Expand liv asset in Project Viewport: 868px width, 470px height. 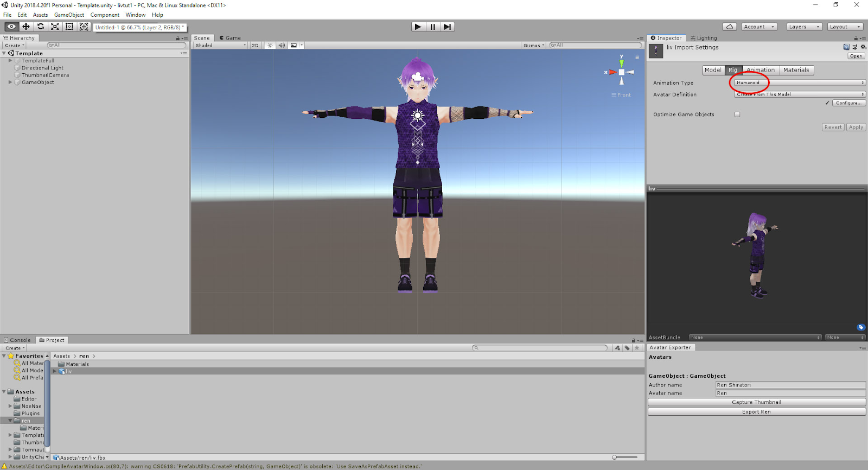pyautogui.click(x=54, y=371)
